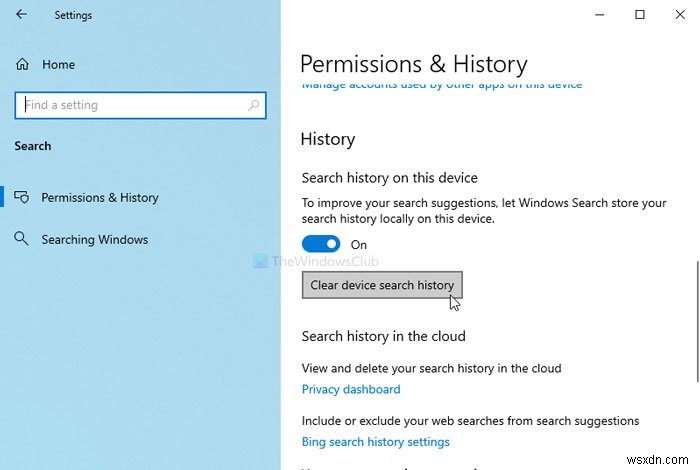This screenshot has height=470, width=700.
Task: Open the Privacy dashboard link
Action: 351,389
